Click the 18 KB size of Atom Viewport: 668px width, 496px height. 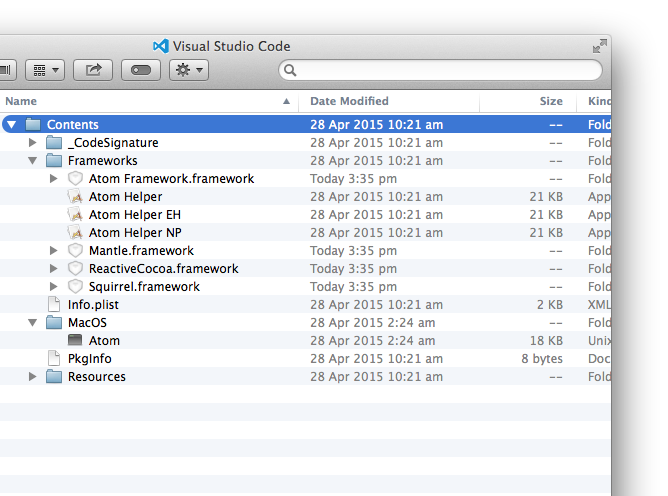546,340
